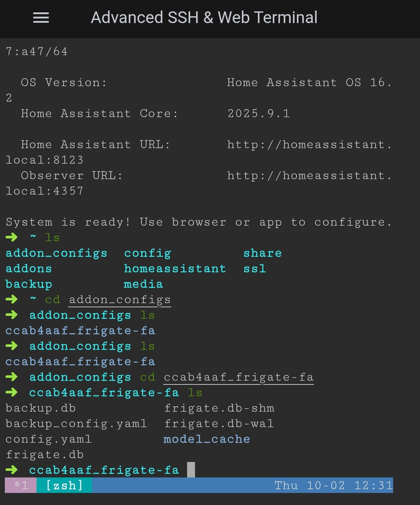Click the backup.db file name
420x505 pixels.
click(41, 408)
